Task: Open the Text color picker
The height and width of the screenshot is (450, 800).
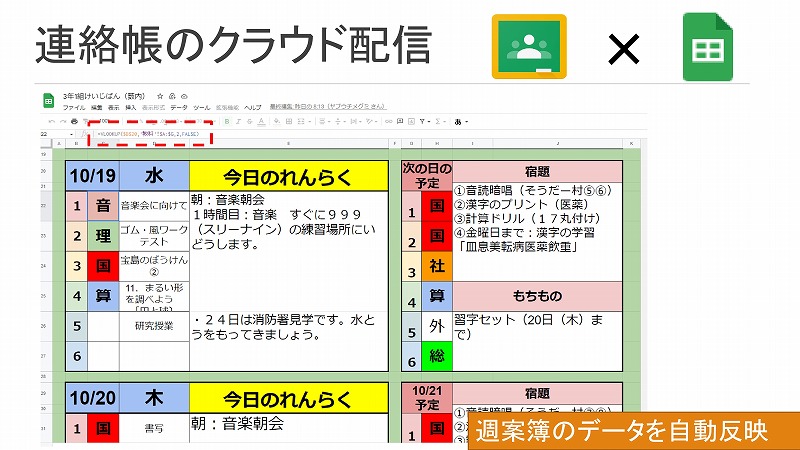Action: (x=261, y=121)
